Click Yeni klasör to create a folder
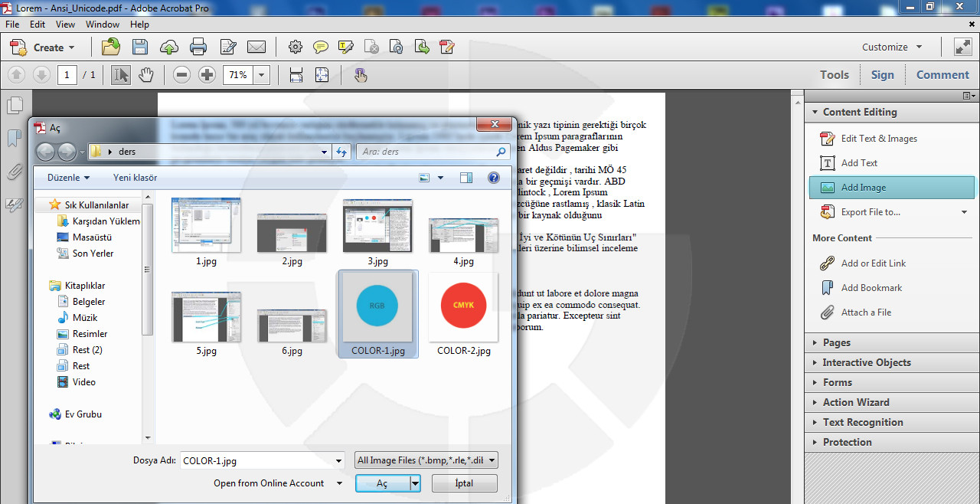Image resolution: width=980 pixels, height=504 pixels. 135,178
